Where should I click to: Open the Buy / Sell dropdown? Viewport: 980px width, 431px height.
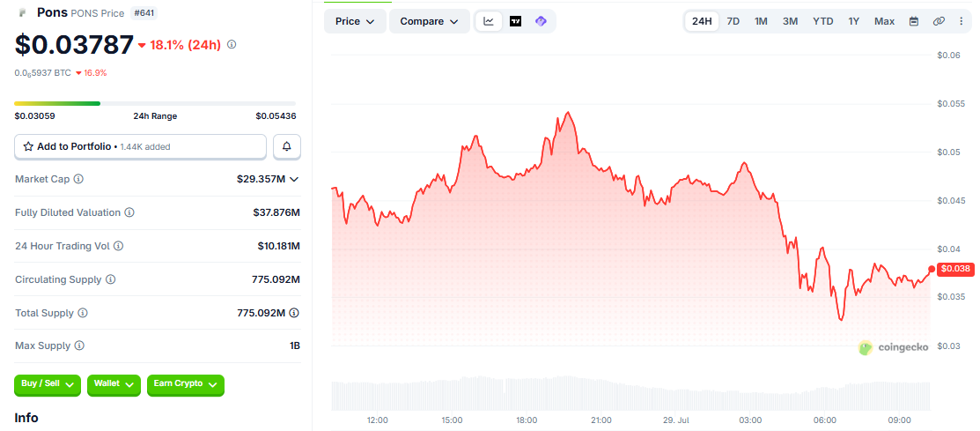(x=48, y=384)
